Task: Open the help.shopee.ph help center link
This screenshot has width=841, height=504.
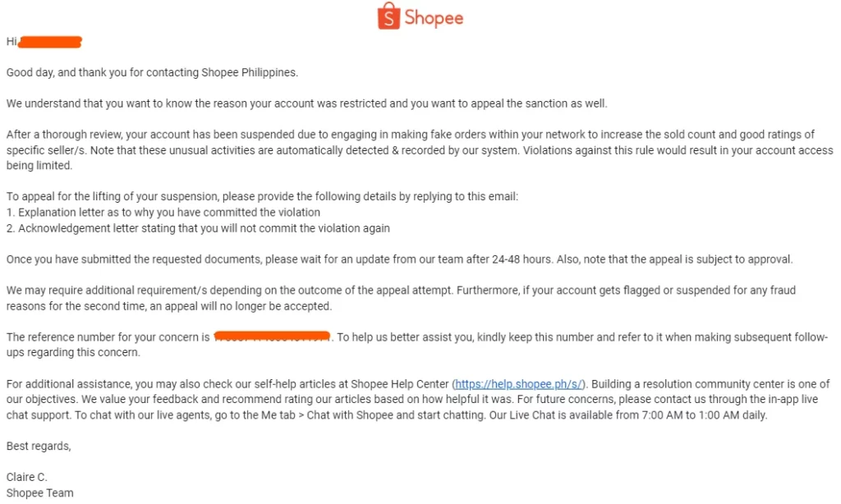Action: [519, 384]
